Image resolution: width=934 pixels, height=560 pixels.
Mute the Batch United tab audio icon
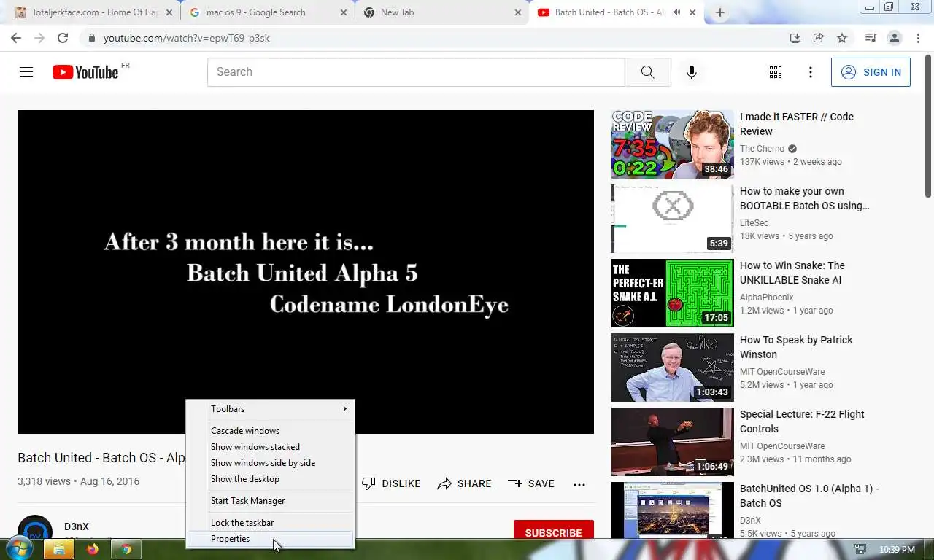677,12
